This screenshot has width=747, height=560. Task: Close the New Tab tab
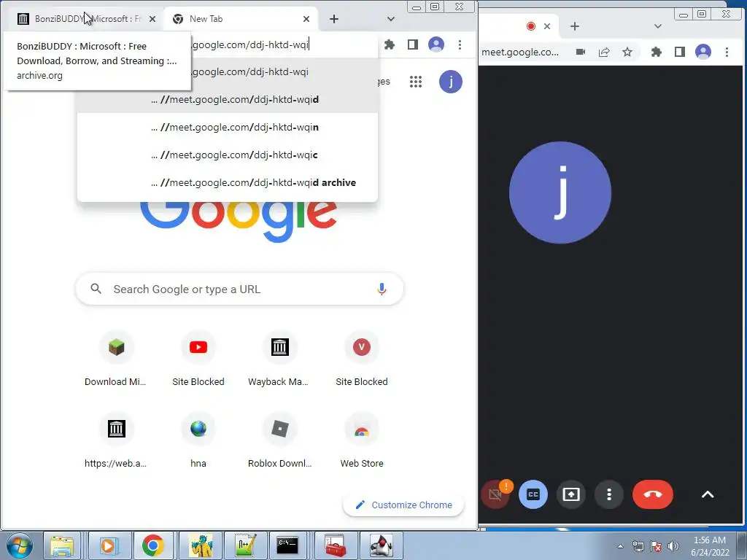tap(306, 19)
